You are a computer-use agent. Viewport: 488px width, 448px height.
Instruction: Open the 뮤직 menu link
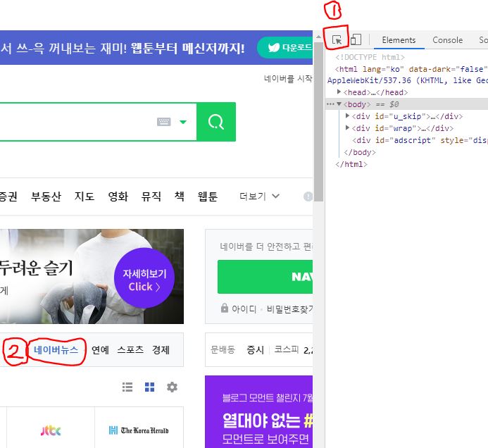tap(151, 197)
